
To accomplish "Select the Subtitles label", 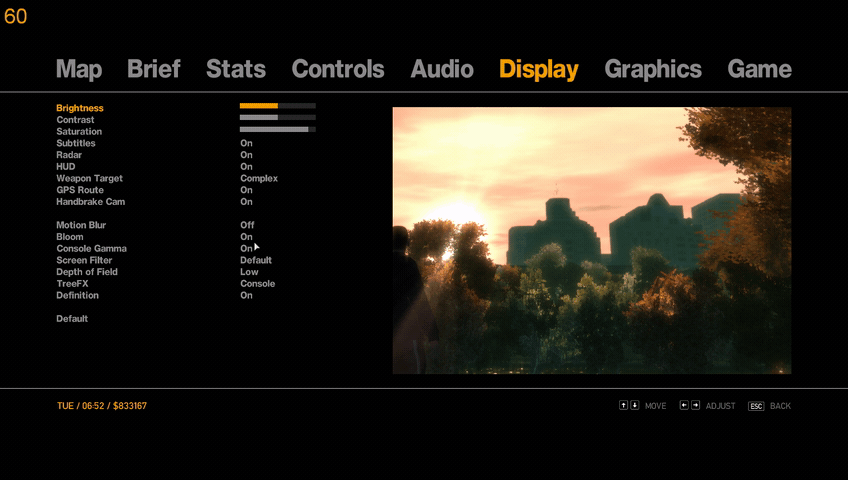I will pyautogui.click(x=76, y=143).
